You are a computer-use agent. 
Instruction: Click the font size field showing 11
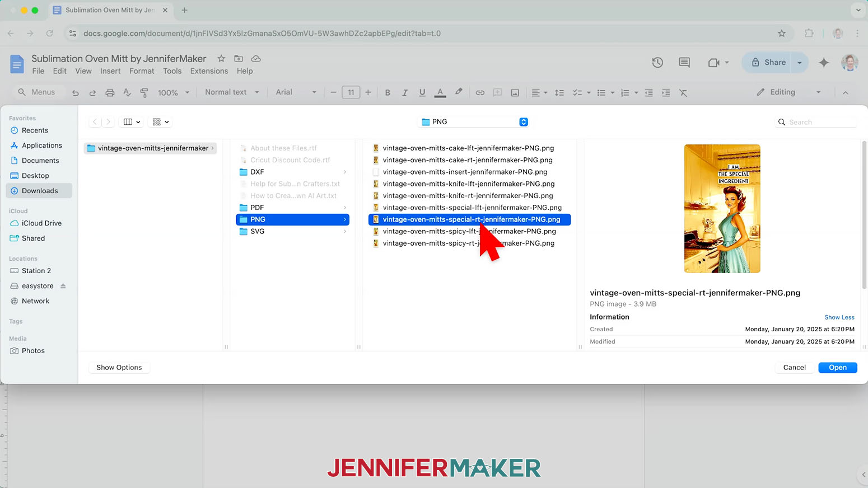(x=351, y=92)
